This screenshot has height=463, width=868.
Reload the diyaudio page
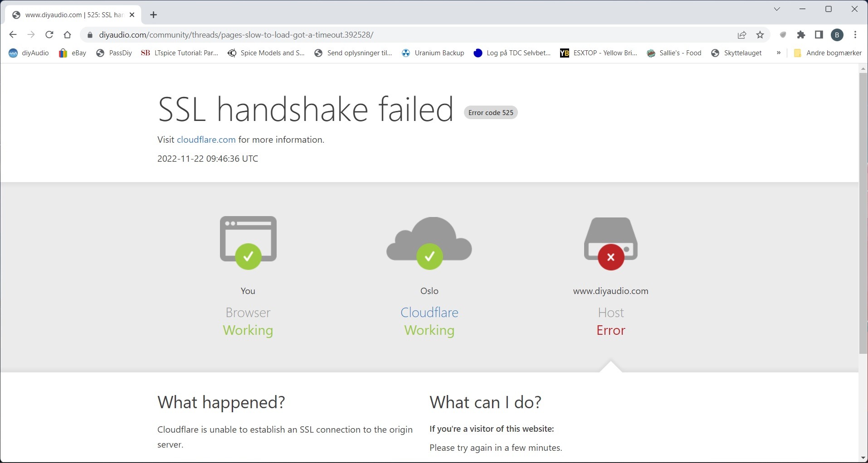click(49, 35)
